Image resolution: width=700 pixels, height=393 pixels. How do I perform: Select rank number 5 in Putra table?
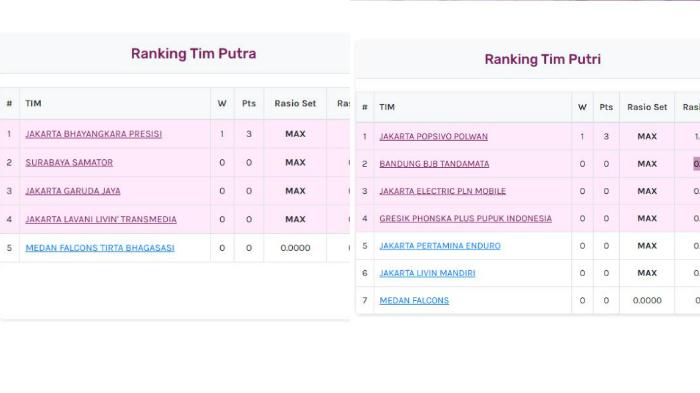(x=9, y=248)
